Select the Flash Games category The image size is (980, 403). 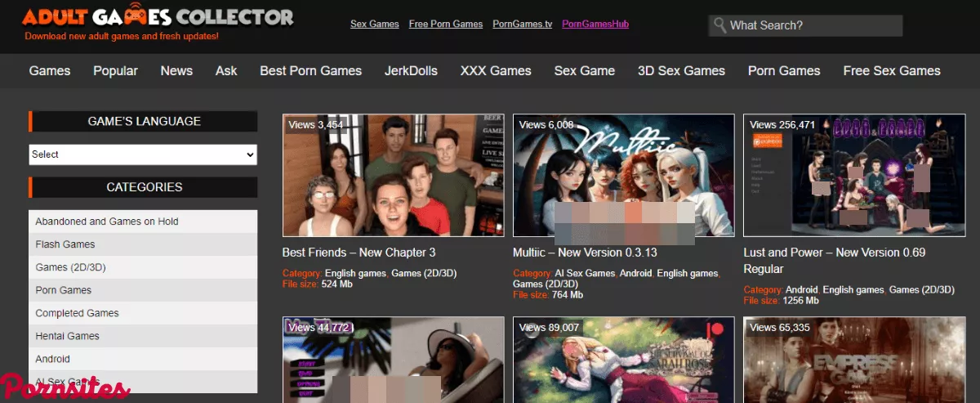click(65, 244)
